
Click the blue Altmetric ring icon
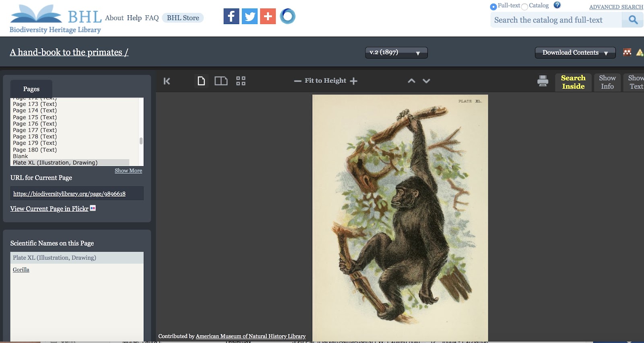tap(287, 16)
